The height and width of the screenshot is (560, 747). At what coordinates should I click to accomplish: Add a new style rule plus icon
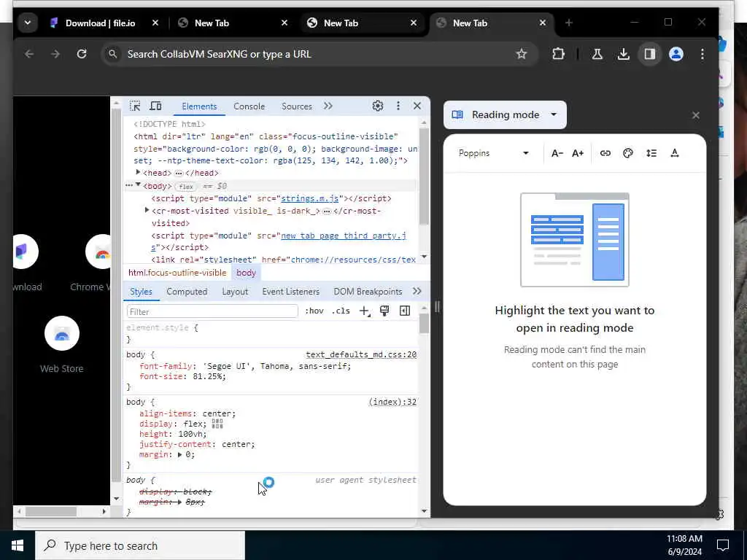(365, 311)
